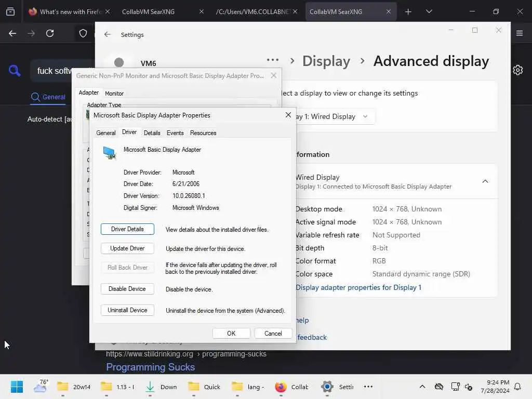
Task: Switch to the Details tab
Action: point(152,133)
